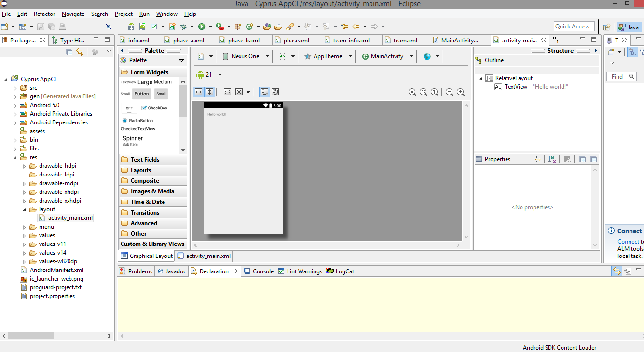Open the Nexus One device dropdown
The height and width of the screenshot is (352, 644).
(246, 56)
